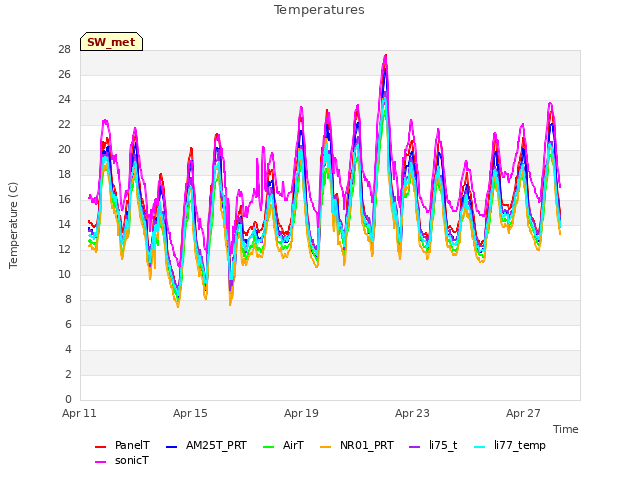Click the 0 y-axis tick label
This screenshot has height=480, width=640.
(x=68, y=399)
